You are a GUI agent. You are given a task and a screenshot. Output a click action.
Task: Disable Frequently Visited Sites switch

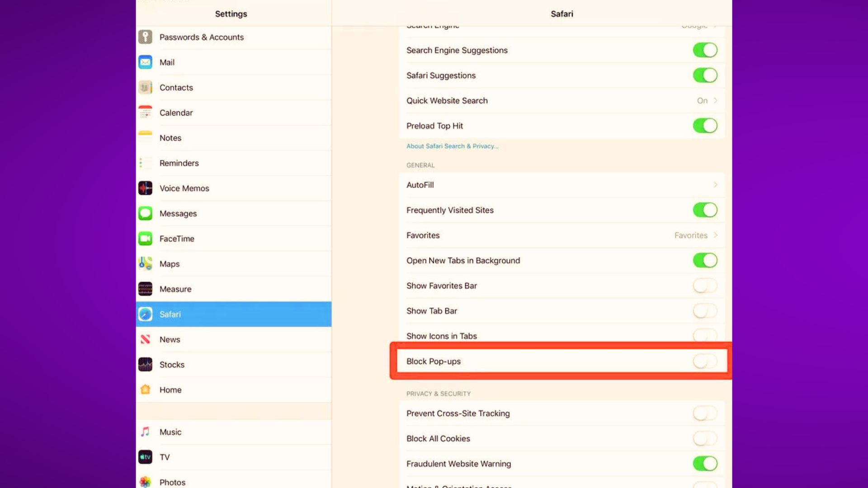[x=705, y=210]
